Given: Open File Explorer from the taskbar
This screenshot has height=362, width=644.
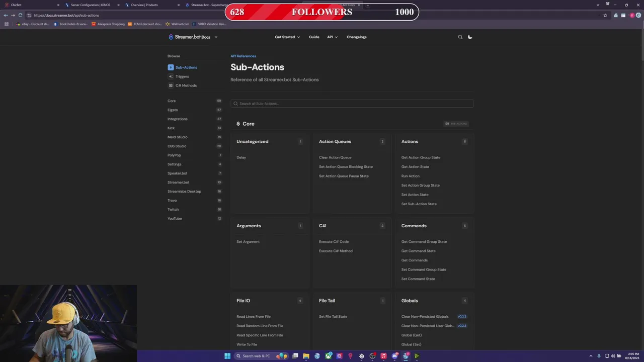Looking at the screenshot, I should (x=306, y=356).
